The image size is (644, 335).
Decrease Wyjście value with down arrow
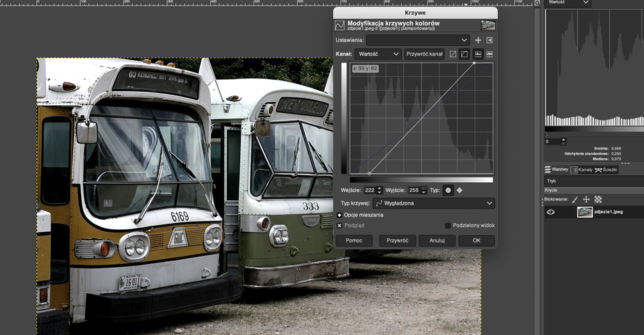tap(424, 193)
